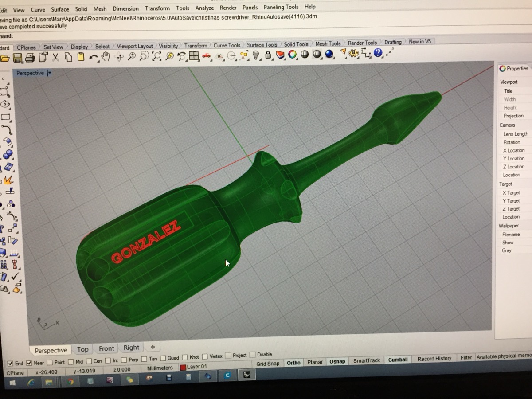Toggle the End osnap checkbox
Viewport: 532px width, 399px height.
point(10,364)
